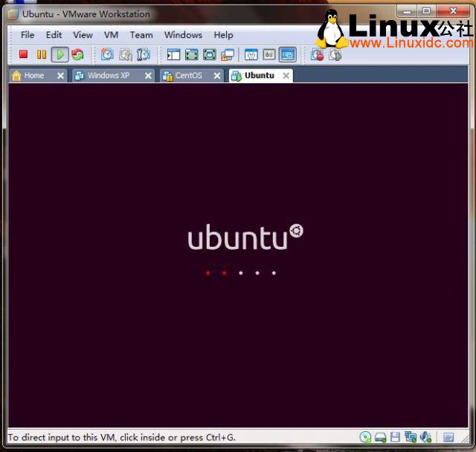Show the console view icon
The height and width of the screenshot is (452, 476).
coord(287,54)
